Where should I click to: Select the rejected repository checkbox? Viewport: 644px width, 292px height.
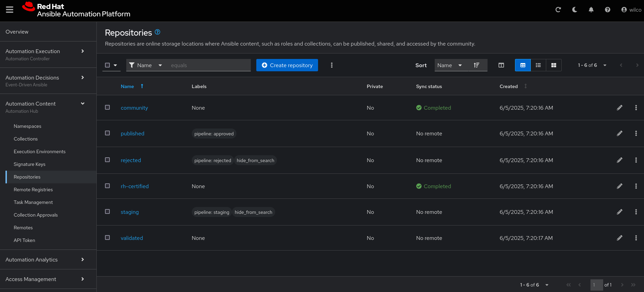107,160
